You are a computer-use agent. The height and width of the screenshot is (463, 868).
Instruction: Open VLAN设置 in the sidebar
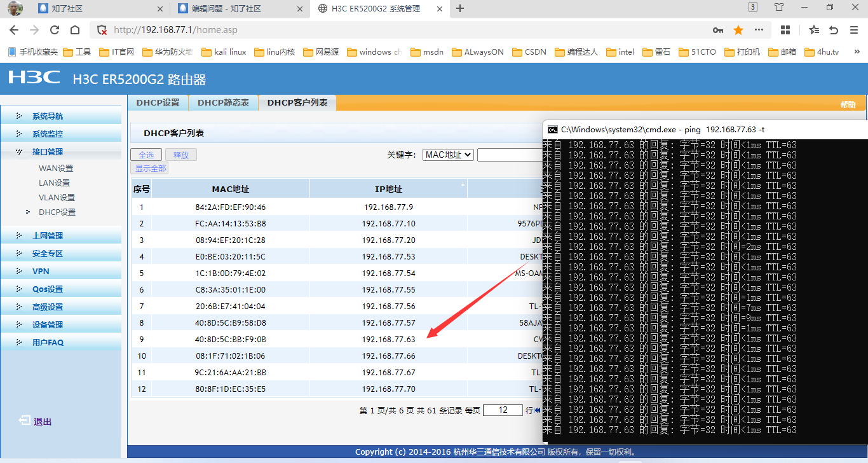(x=57, y=198)
